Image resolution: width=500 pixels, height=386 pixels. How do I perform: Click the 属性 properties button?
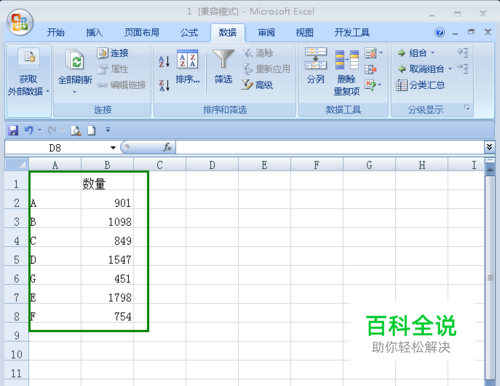(x=113, y=69)
